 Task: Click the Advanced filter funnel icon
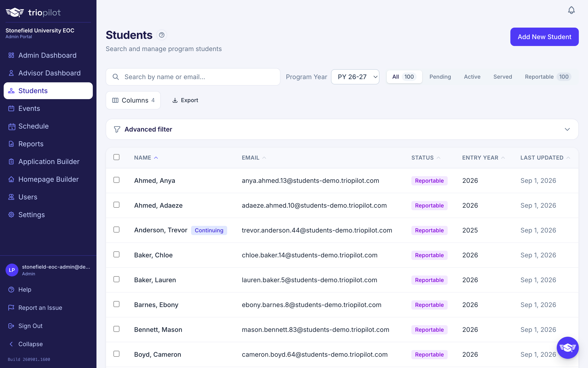(117, 129)
